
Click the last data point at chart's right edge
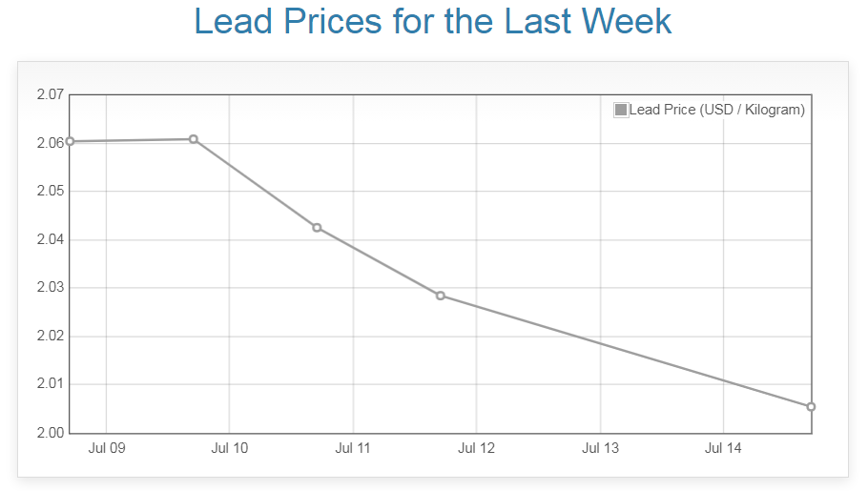pyautogui.click(x=811, y=407)
